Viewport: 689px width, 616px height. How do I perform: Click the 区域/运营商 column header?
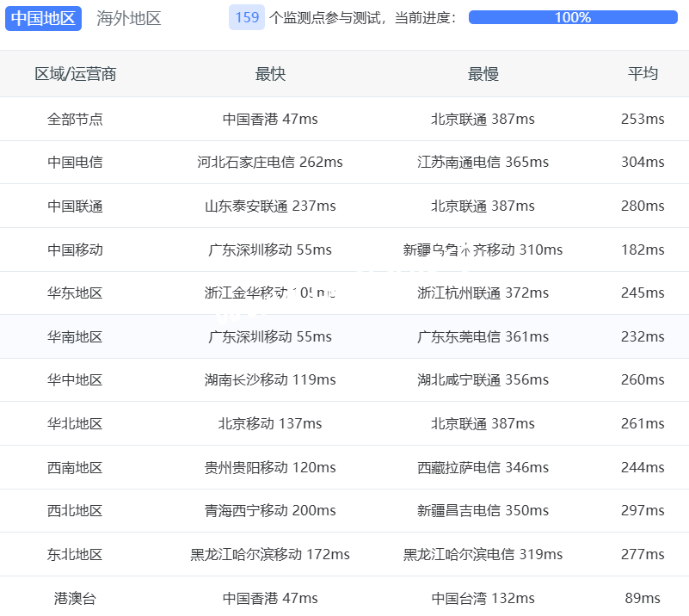tap(75, 74)
